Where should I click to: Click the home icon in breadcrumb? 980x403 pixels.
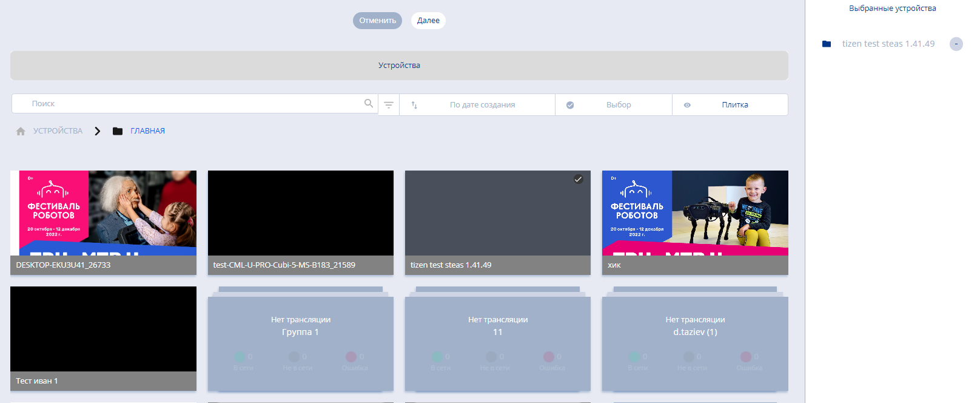click(x=21, y=131)
